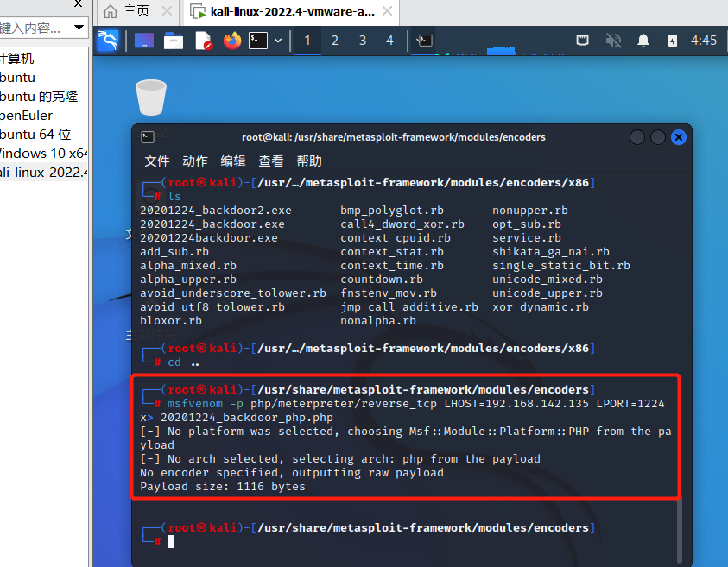
Task: Open the 动作 menu in terminal
Action: (195, 161)
